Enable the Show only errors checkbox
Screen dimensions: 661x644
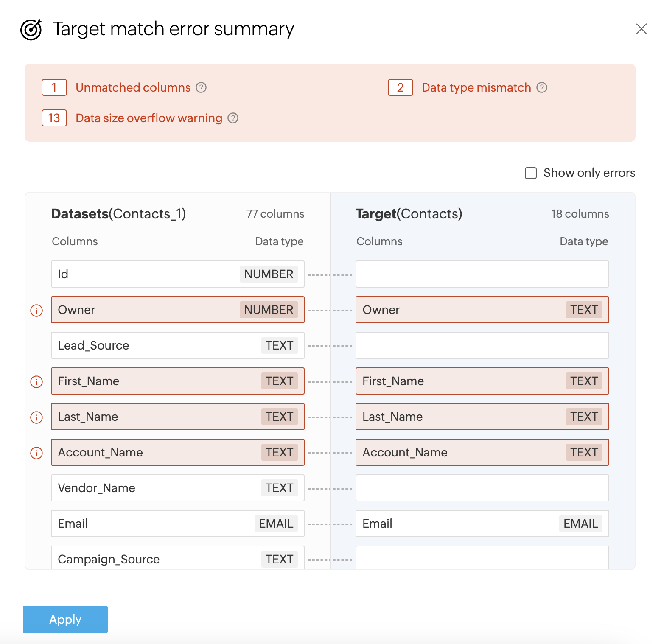(531, 173)
